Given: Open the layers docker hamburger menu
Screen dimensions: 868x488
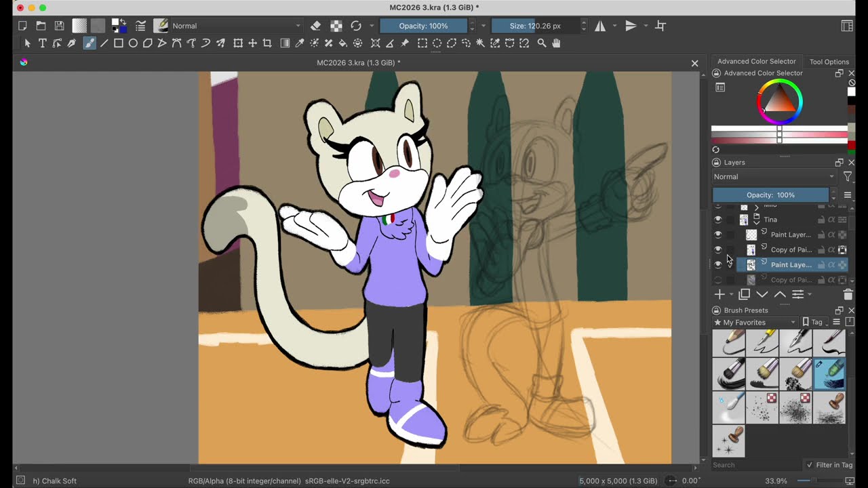Looking at the screenshot, I should coord(848,195).
